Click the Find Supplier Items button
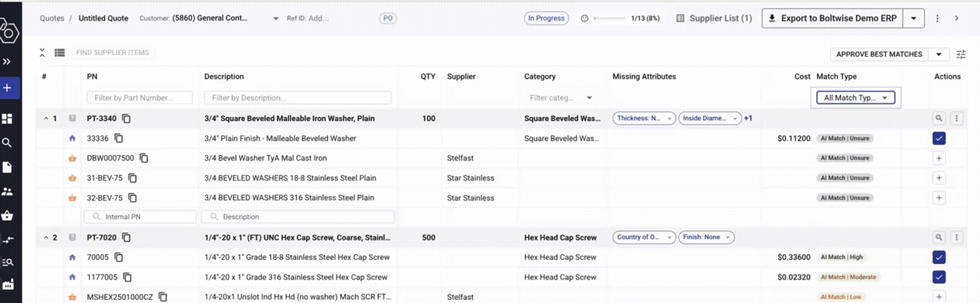980x303 pixels. pos(113,53)
